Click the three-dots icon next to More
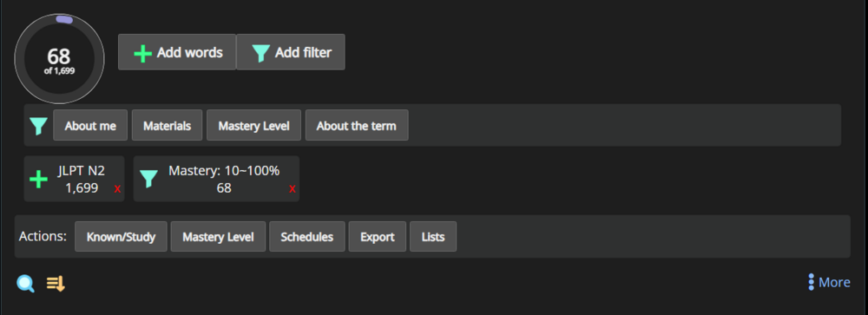This screenshot has height=315, width=868. click(811, 282)
